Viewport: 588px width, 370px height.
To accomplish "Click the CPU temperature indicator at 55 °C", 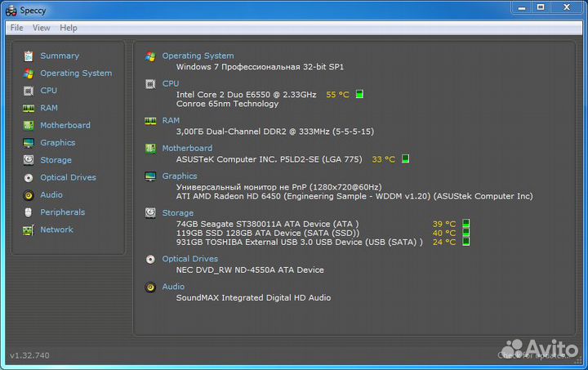I will point(337,95).
